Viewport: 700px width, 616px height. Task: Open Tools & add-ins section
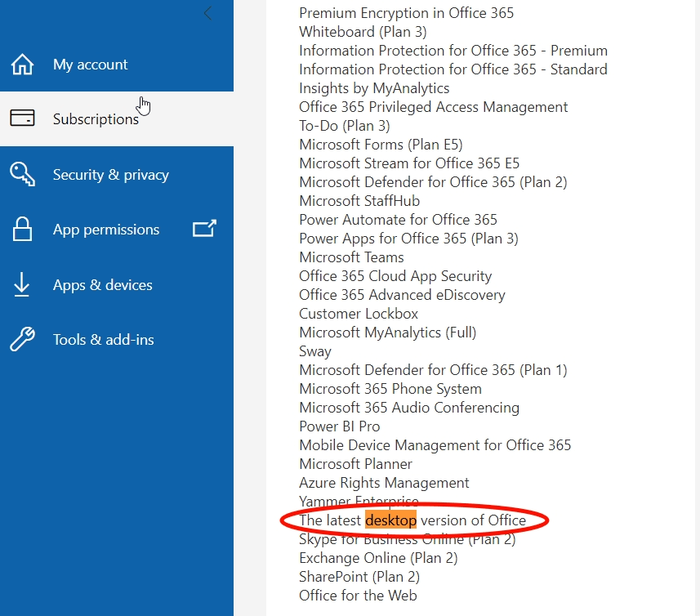117,339
